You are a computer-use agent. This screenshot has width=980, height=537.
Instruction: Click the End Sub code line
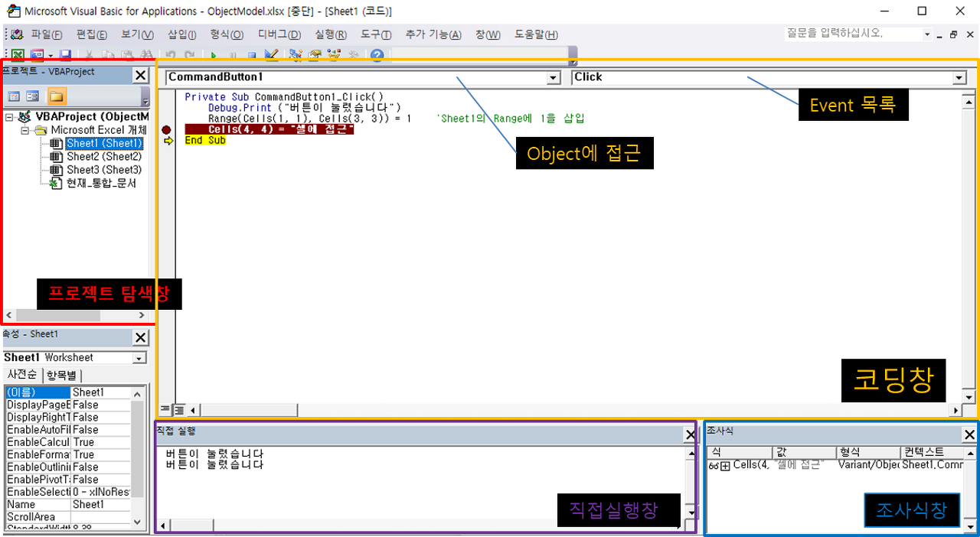(205, 141)
